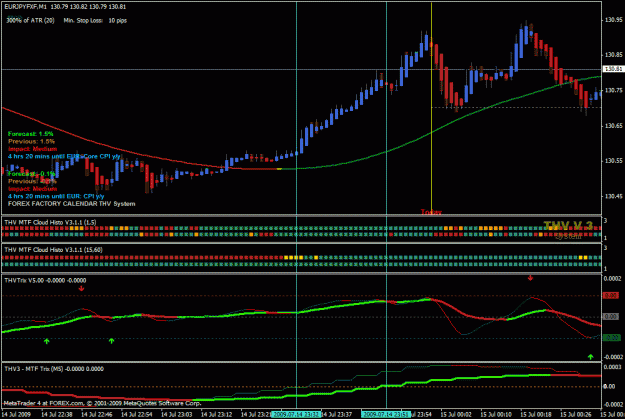Click the "Min. Stop Loss: 10 pips" label
The height and width of the screenshot is (419, 625).
[x=95, y=20]
